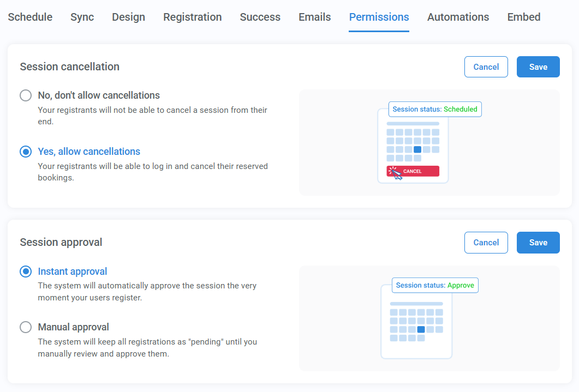Save the Session cancellation settings
This screenshot has width=579, height=392.
click(x=538, y=67)
